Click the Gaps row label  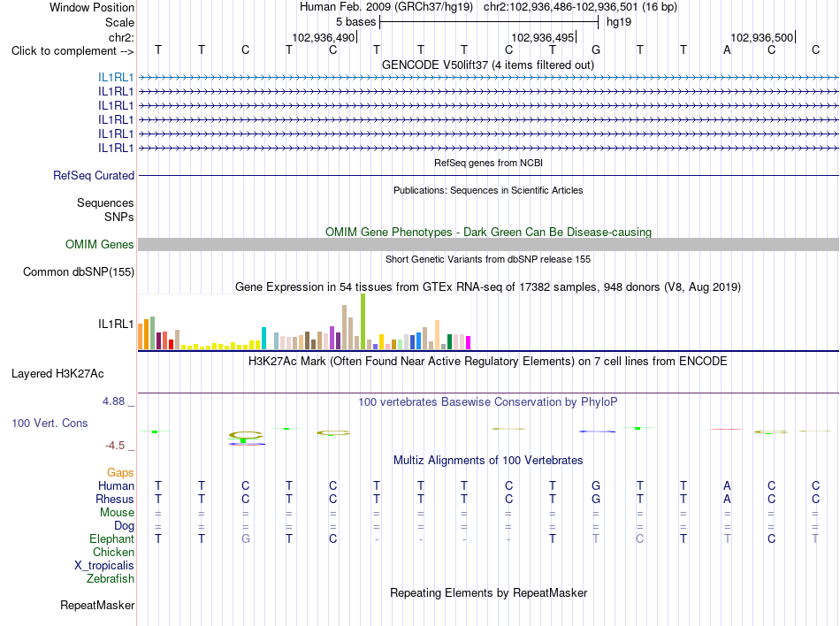pyautogui.click(x=120, y=472)
